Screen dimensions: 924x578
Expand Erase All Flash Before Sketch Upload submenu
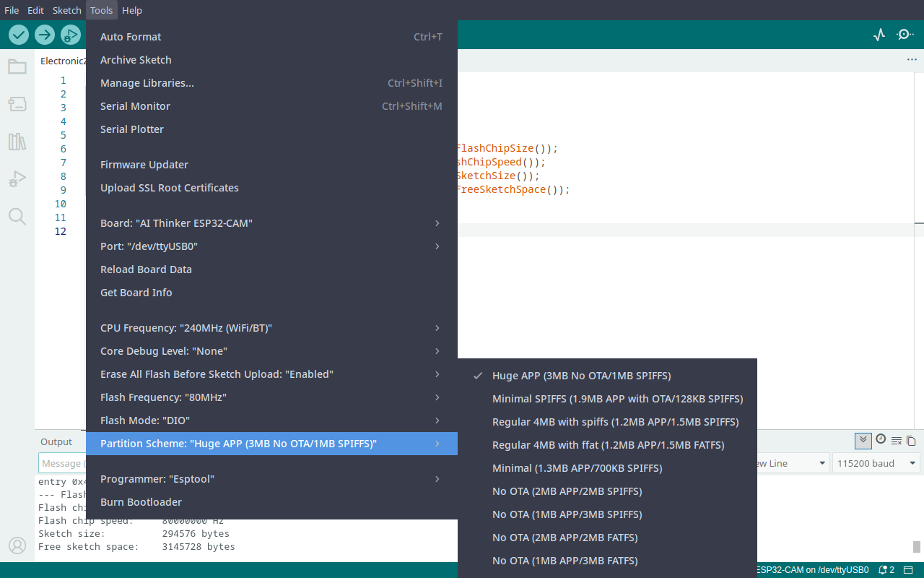pyautogui.click(x=271, y=374)
